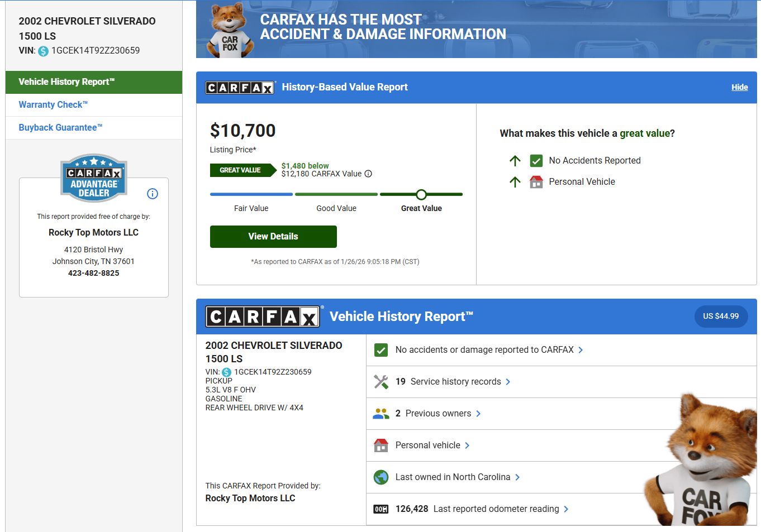Click the wrench service history icon
The width and height of the screenshot is (761, 532).
381,382
